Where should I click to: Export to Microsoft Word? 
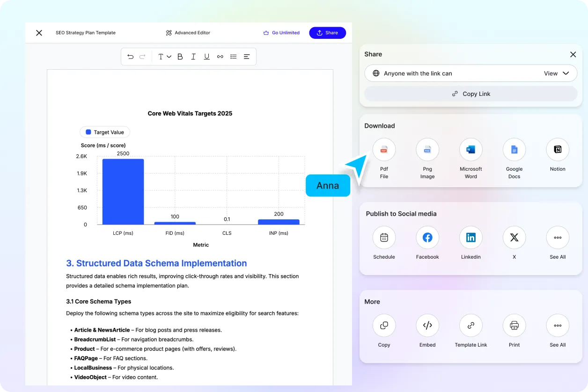click(471, 150)
